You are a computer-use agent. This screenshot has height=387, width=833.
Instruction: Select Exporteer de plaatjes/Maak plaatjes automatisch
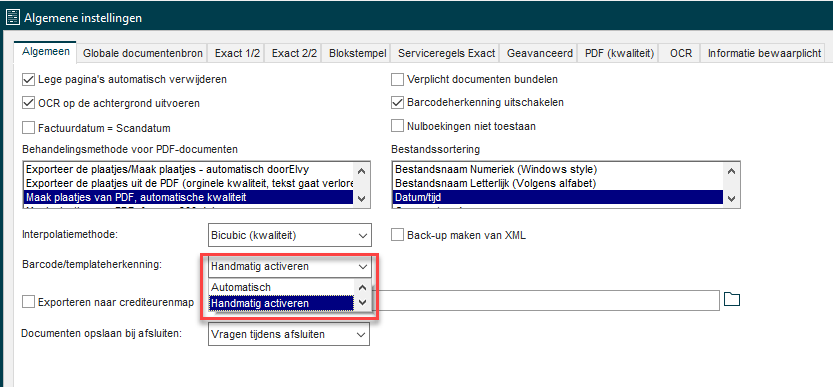(x=189, y=170)
